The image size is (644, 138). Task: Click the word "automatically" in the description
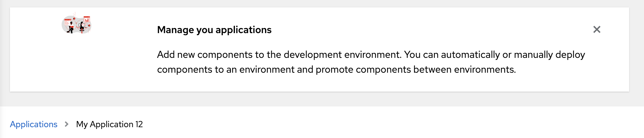coord(470,55)
